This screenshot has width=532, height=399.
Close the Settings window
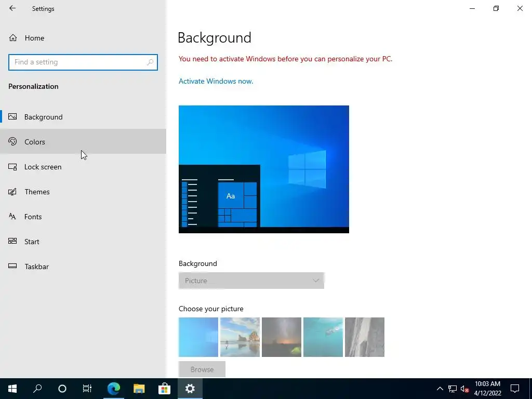(x=520, y=8)
